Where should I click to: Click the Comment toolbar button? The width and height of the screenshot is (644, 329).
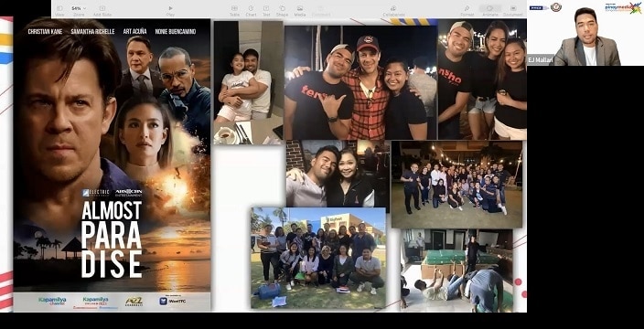click(321, 11)
